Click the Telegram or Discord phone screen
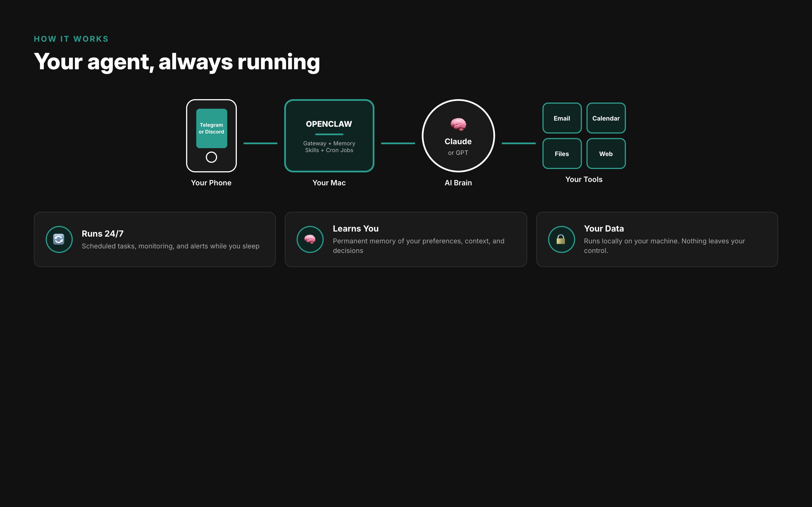This screenshot has height=507, width=812. tap(211, 128)
